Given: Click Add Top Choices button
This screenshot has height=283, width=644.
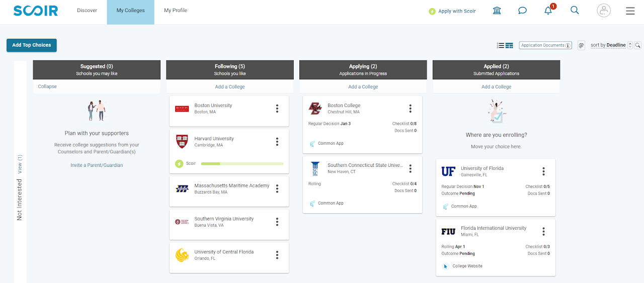Looking at the screenshot, I should [x=32, y=45].
